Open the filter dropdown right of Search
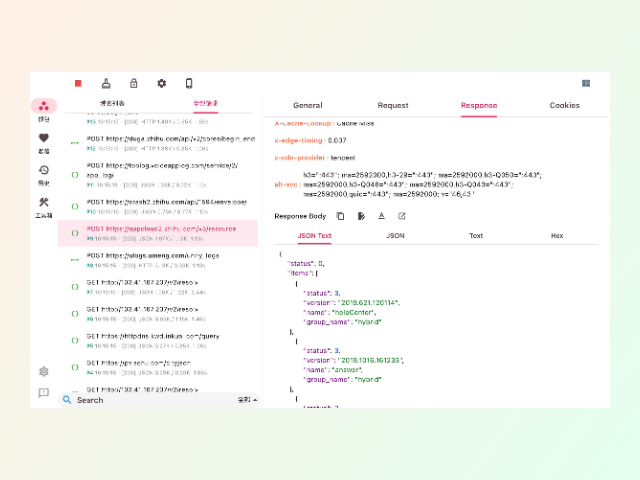Viewport: 640px width, 480px height. pyautogui.click(x=247, y=400)
